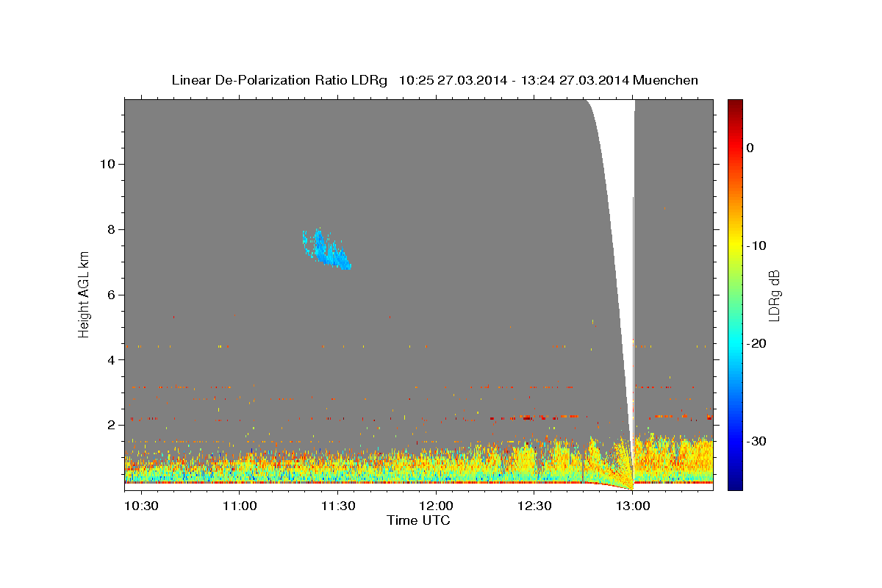Click the height tick label 4
This screenshot has height=588, width=882.
pyautogui.click(x=111, y=360)
